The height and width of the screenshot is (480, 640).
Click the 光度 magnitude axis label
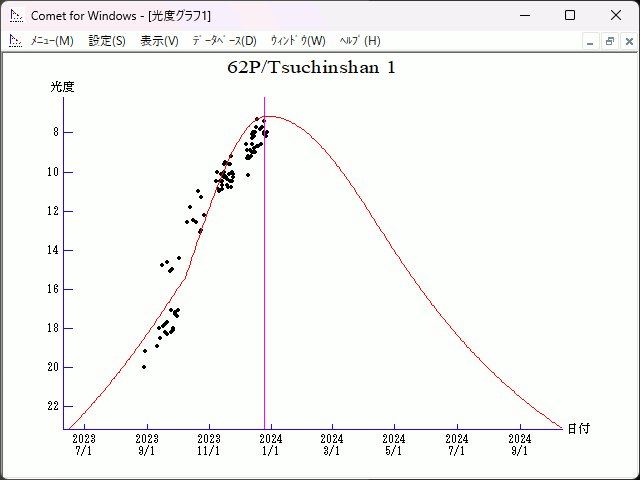(62, 87)
